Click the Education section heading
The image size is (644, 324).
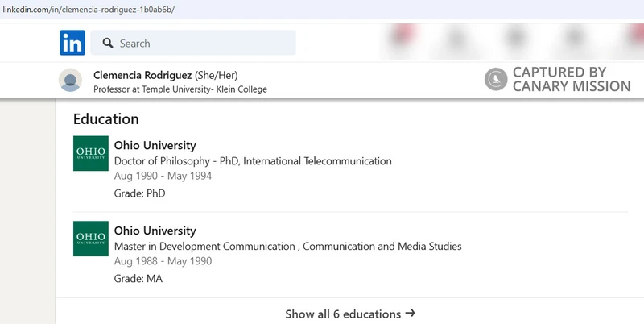pyautogui.click(x=106, y=118)
